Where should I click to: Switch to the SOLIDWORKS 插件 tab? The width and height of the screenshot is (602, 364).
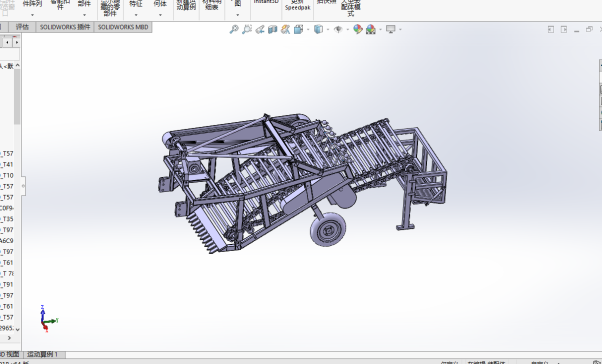65,27
